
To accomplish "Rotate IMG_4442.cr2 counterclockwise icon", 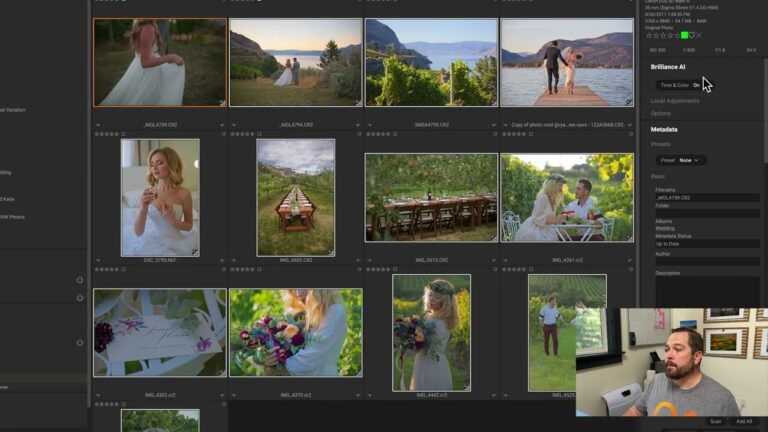I will coord(369,395).
